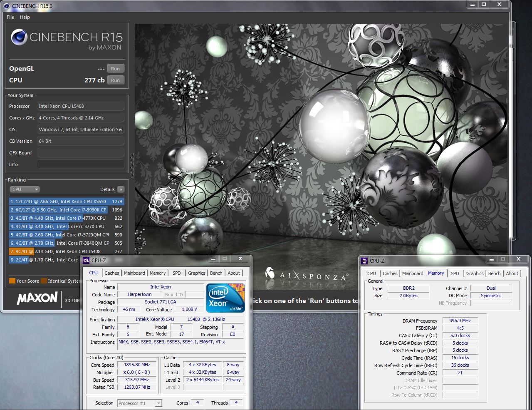Click the Level 2 cache value 2 x 6144 KBytes
The height and width of the screenshot is (410, 532).
[203, 380]
